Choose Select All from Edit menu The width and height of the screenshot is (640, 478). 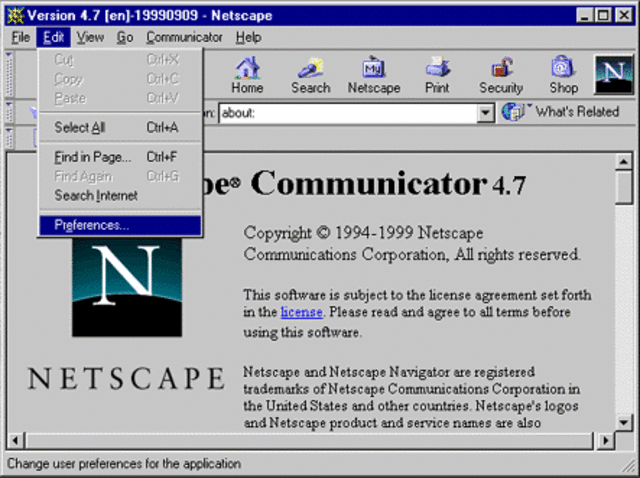(120, 127)
